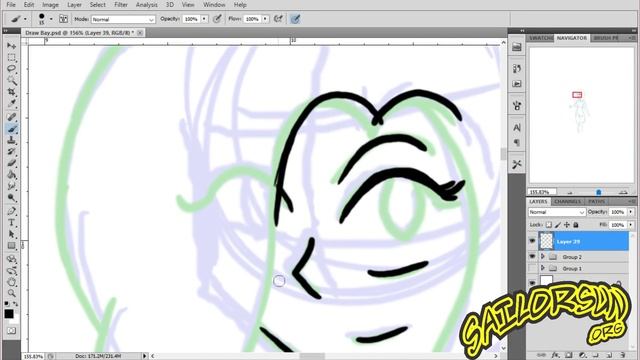The width and height of the screenshot is (640, 360).
Task: Select the Smudge tool
Action: point(11,187)
